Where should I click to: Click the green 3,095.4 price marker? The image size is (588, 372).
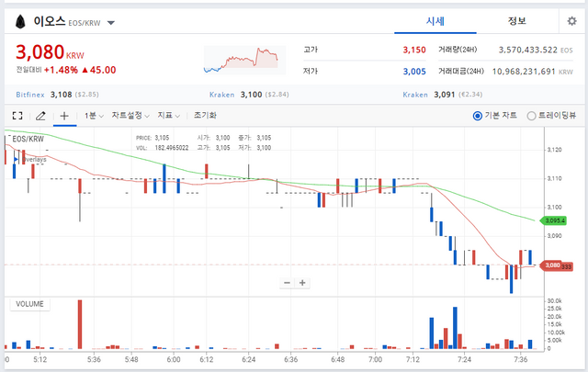point(553,220)
